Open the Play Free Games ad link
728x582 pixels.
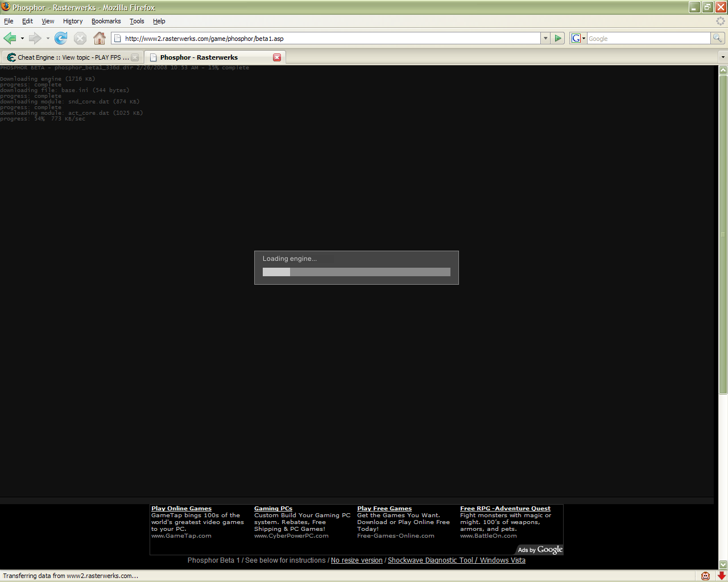(x=384, y=509)
